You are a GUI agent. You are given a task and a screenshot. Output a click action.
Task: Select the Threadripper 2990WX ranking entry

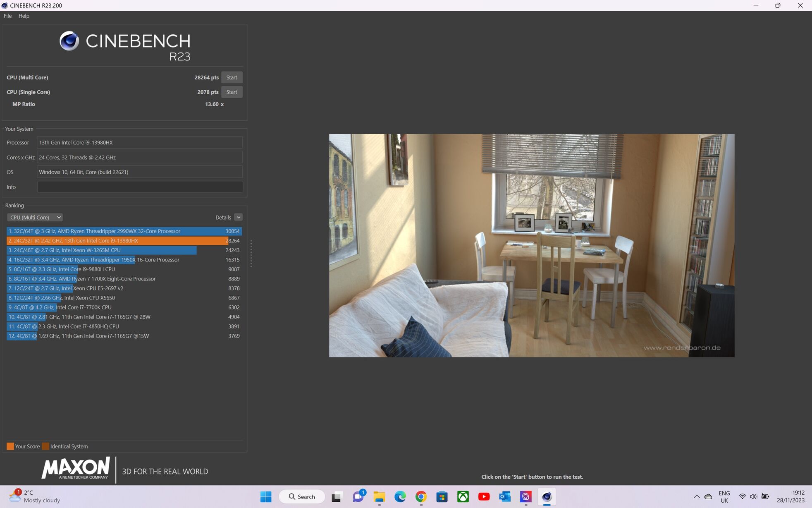click(124, 231)
